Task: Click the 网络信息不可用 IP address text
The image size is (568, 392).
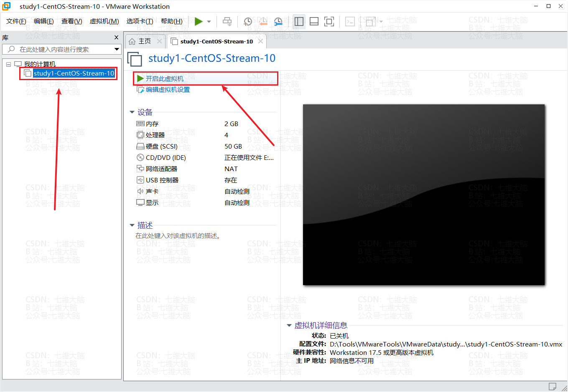Action: (x=351, y=361)
